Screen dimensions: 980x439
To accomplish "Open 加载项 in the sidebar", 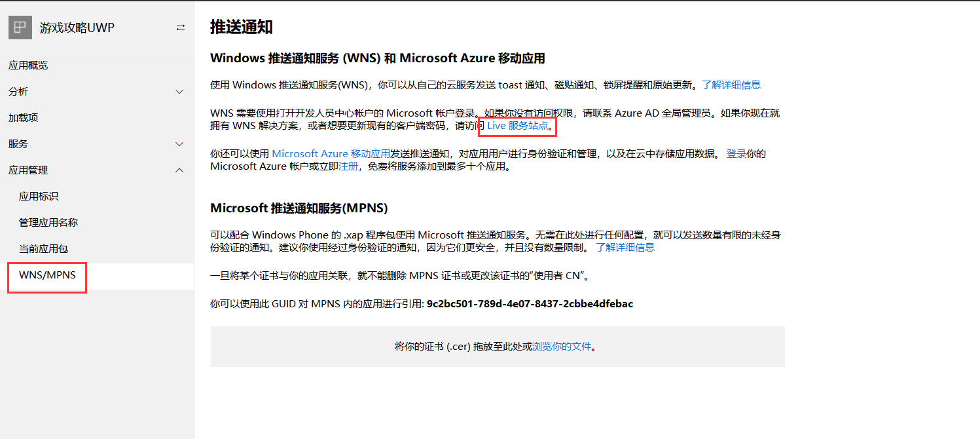I will (24, 118).
